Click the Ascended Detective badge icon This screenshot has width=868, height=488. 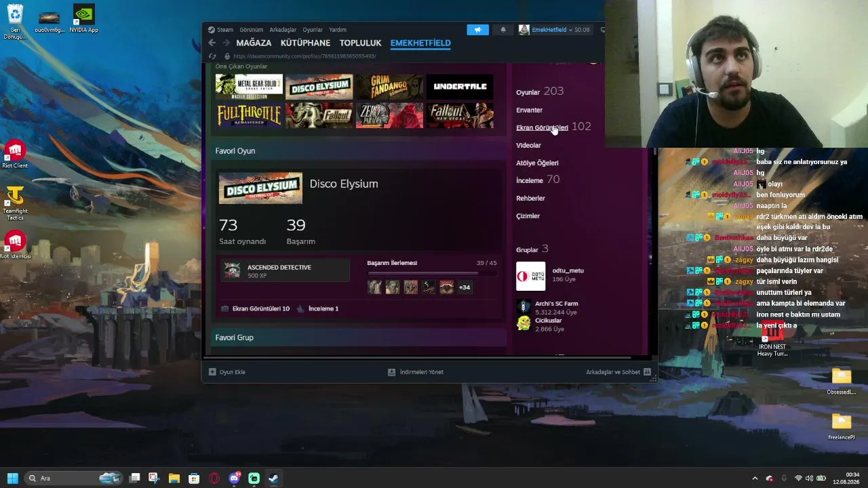(232, 270)
